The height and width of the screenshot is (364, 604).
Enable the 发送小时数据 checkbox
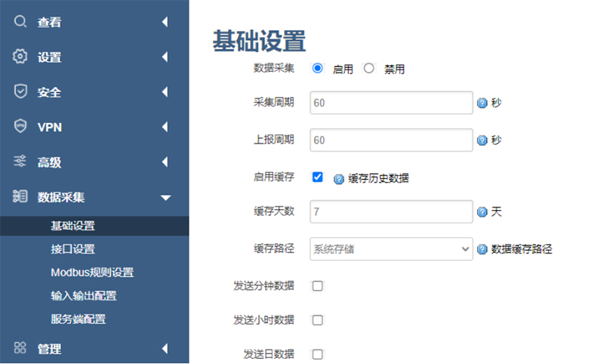[317, 319]
